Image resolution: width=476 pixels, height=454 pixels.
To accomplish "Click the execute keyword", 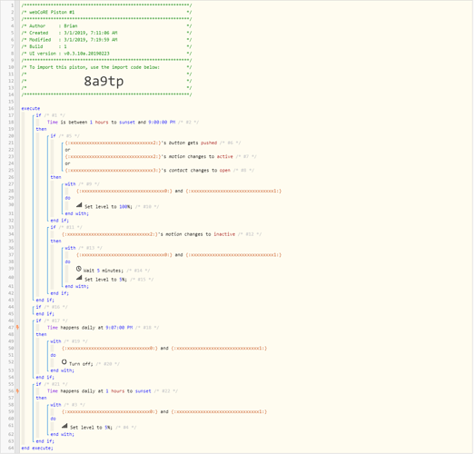I will pyautogui.click(x=31, y=108).
